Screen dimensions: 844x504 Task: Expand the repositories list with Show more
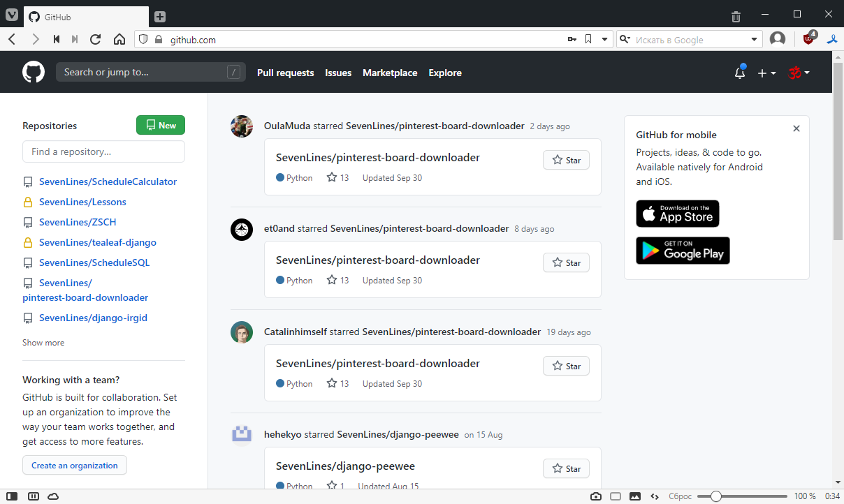tap(43, 343)
